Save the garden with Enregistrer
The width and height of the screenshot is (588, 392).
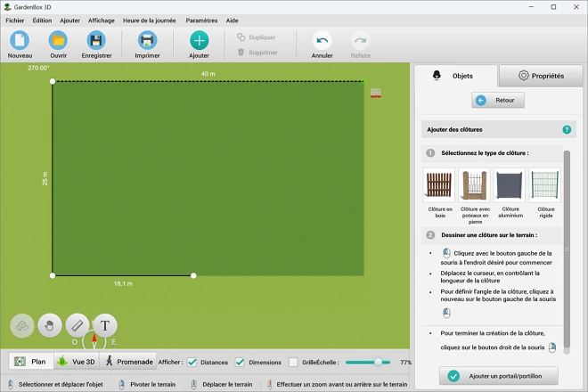point(96,40)
